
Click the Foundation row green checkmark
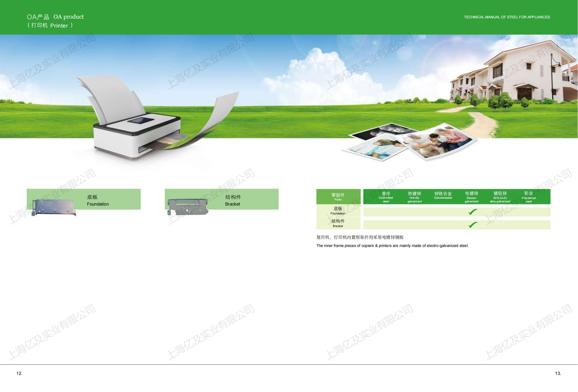point(472,212)
